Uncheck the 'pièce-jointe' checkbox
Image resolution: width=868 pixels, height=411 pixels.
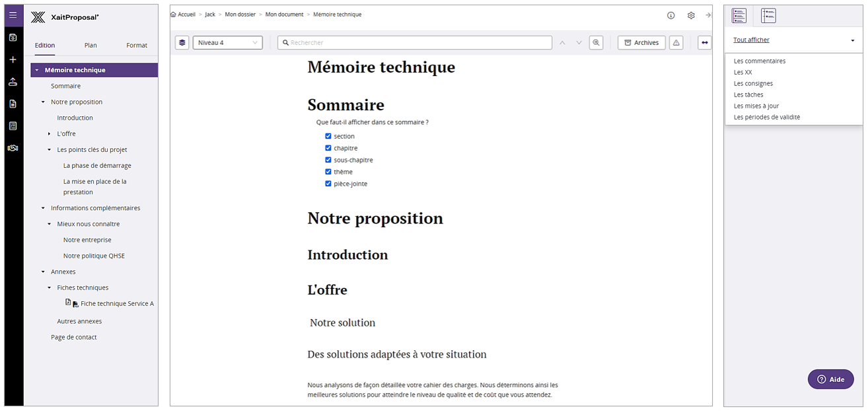pos(328,184)
